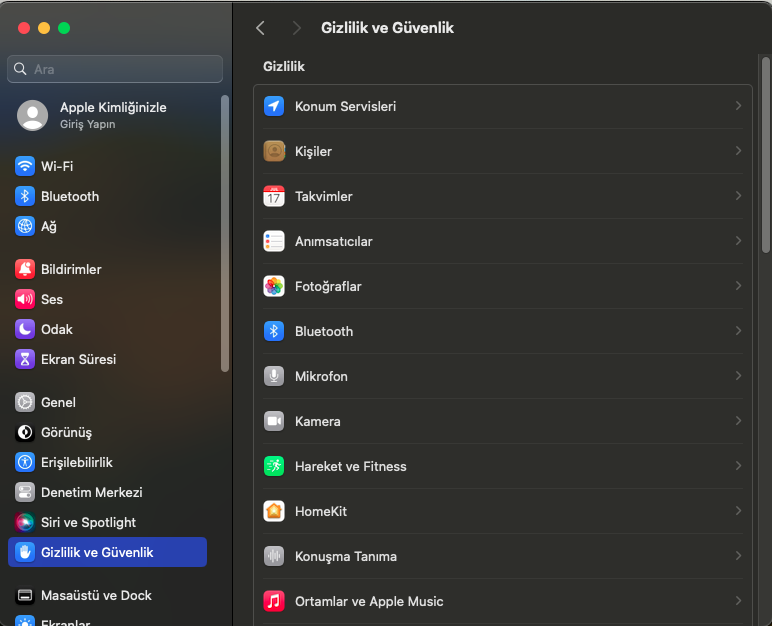Click the Hareket ve Fitness icon
The width and height of the screenshot is (772, 626).
274,466
